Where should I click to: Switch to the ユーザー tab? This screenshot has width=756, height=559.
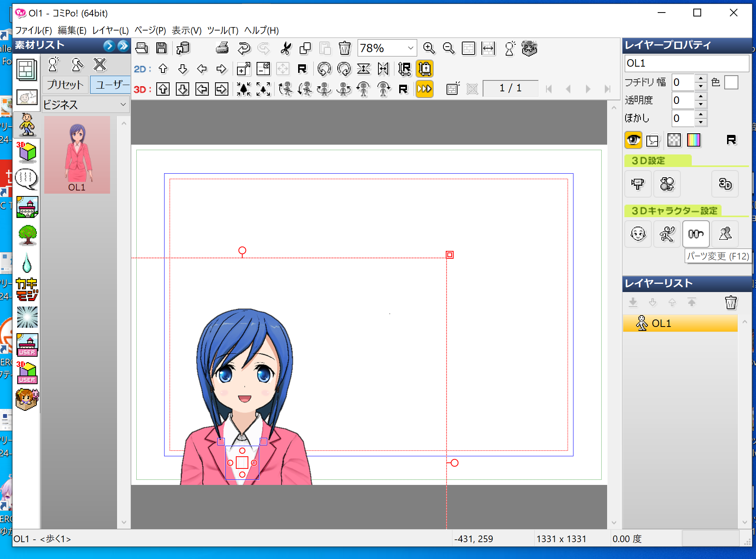tap(111, 85)
